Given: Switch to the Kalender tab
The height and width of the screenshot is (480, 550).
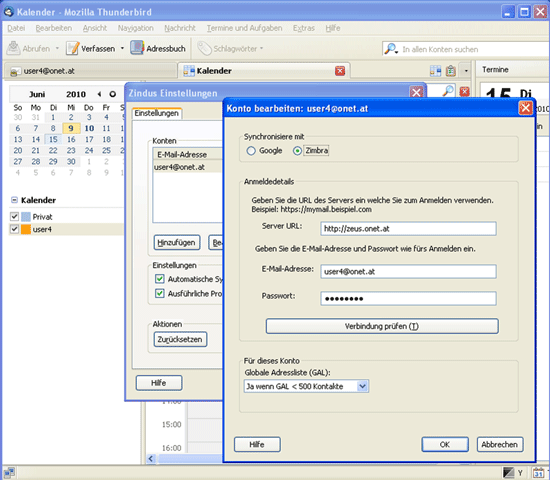Looking at the screenshot, I should (263, 71).
